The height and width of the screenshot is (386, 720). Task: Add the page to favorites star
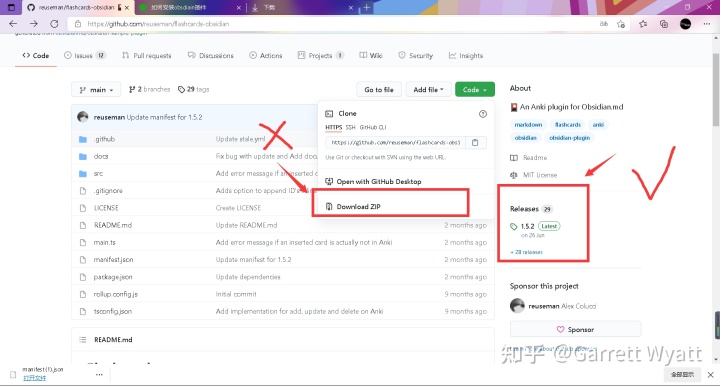pyautogui.click(x=621, y=24)
